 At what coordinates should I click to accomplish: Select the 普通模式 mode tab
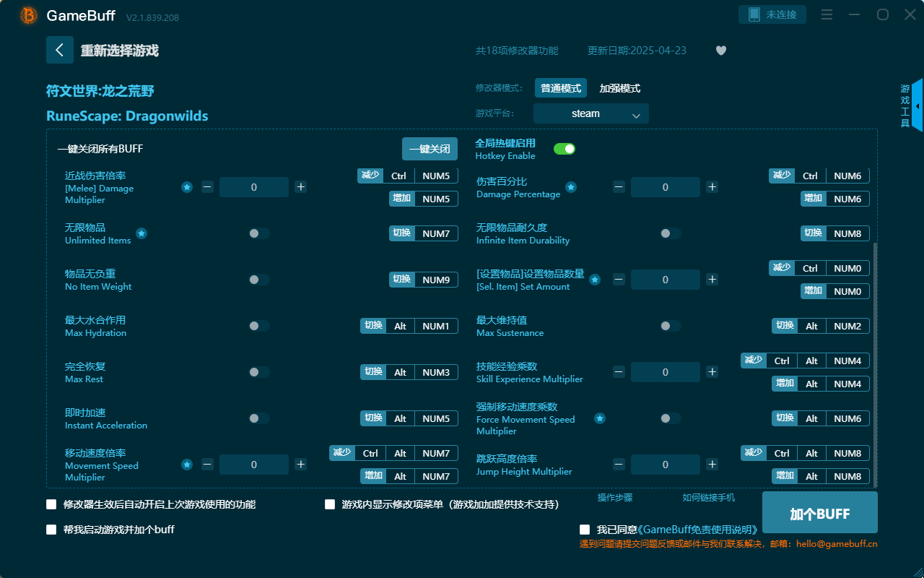tap(561, 87)
